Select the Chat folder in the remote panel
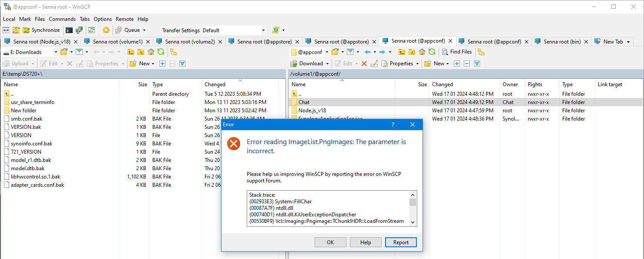644x259 pixels. (x=304, y=102)
